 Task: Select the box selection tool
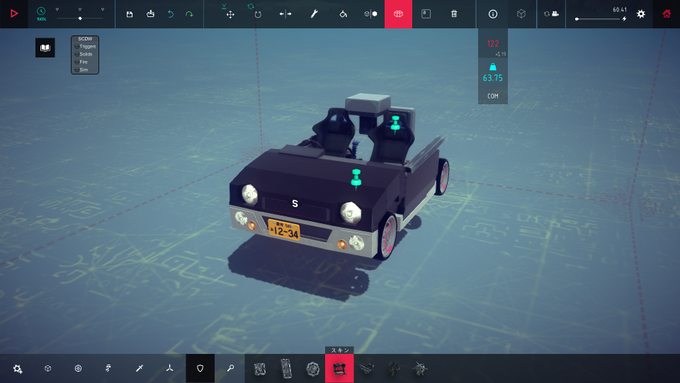pos(426,14)
